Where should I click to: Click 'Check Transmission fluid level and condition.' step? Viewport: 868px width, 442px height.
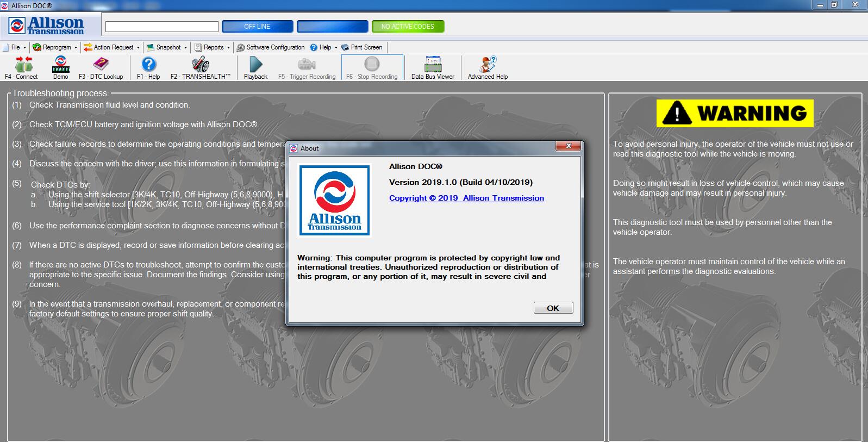pos(109,105)
